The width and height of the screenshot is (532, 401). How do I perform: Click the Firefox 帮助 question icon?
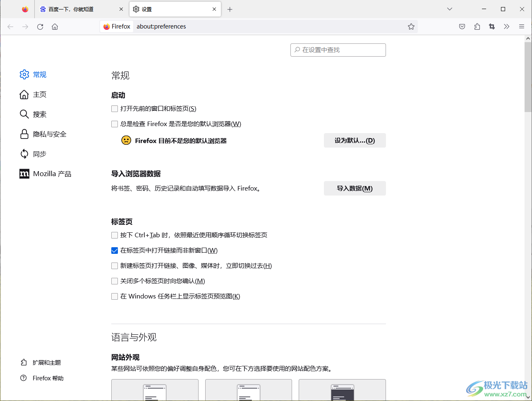(x=24, y=378)
